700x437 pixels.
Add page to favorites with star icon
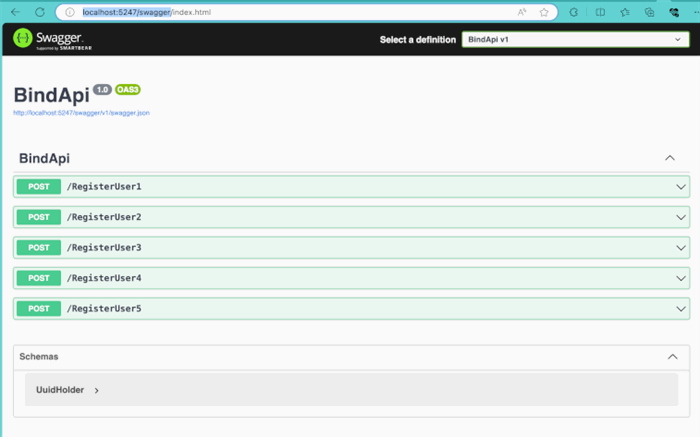click(544, 12)
